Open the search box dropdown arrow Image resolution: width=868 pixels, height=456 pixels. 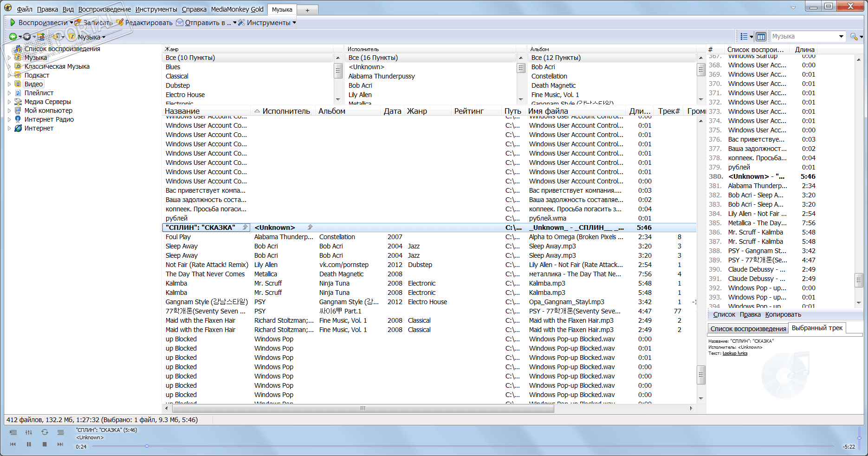(x=841, y=37)
